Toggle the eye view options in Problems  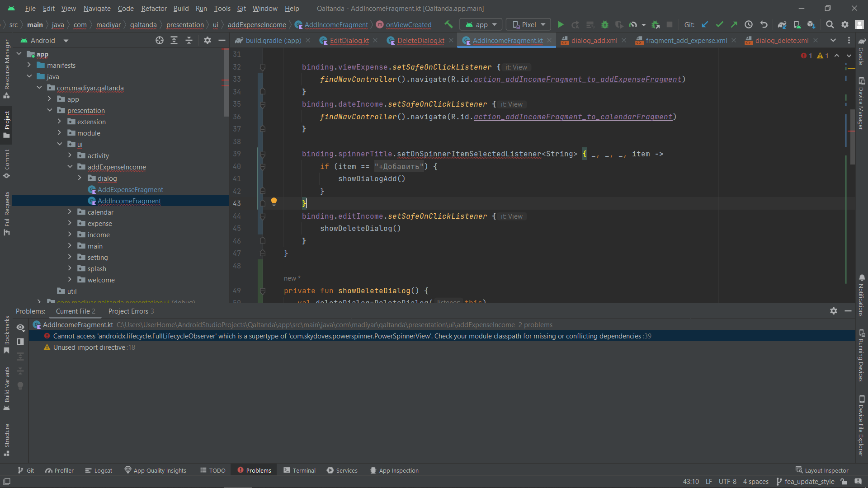point(20,327)
